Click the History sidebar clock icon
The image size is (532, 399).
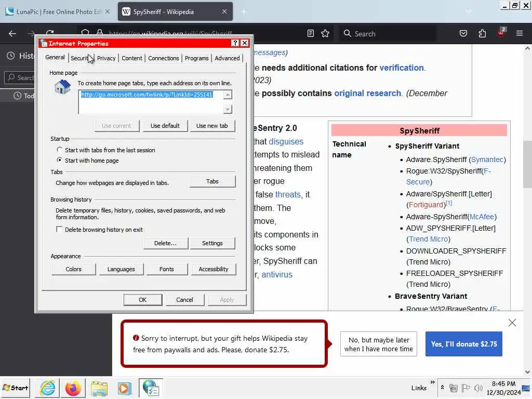tap(11, 56)
